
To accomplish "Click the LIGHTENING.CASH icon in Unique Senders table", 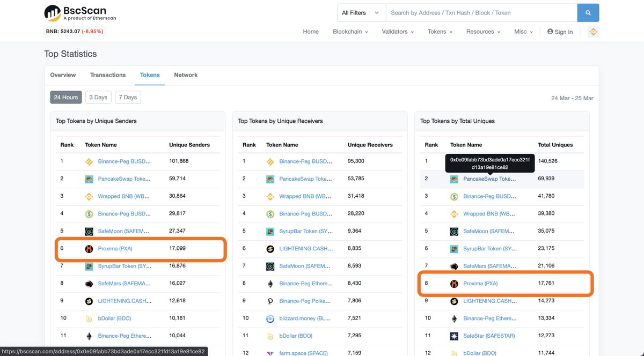I will [x=89, y=301].
